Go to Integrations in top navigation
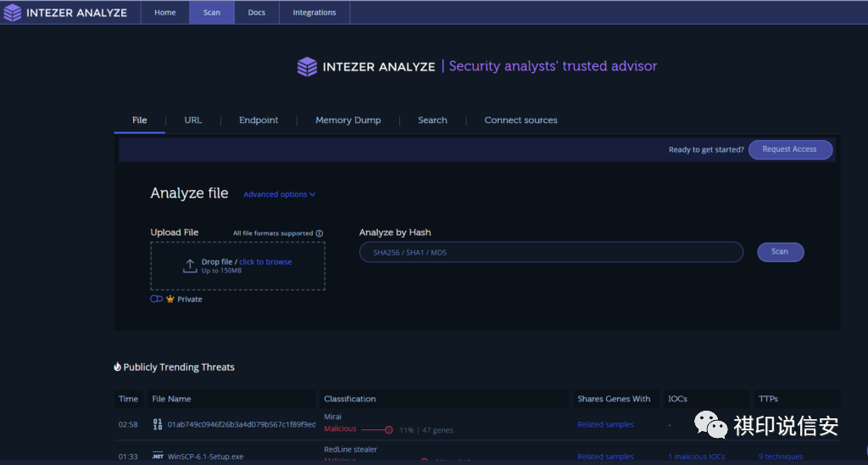Screen dimensions: 868x465 pyautogui.click(x=314, y=13)
